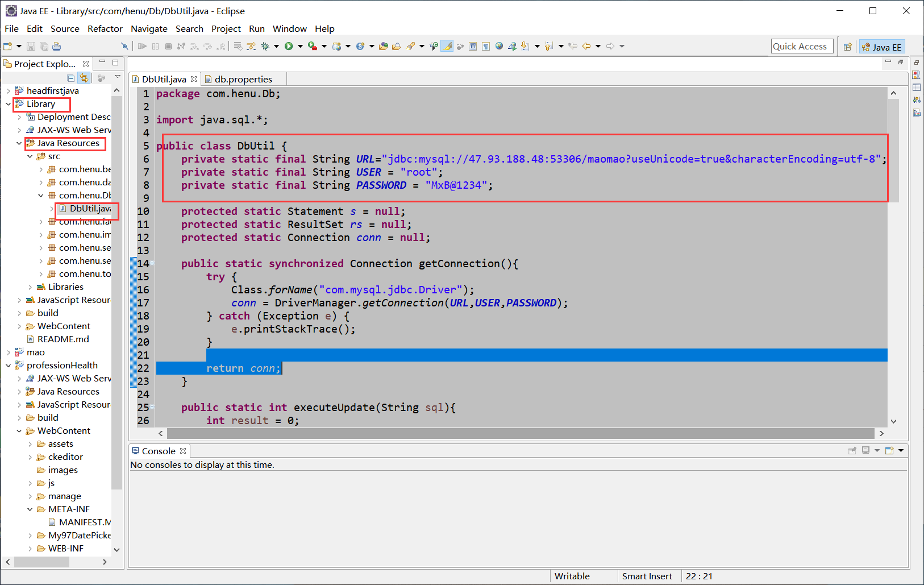Click the Previous Annotation arrow icon
The height and width of the screenshot is (585, 924).
point(548,46)
